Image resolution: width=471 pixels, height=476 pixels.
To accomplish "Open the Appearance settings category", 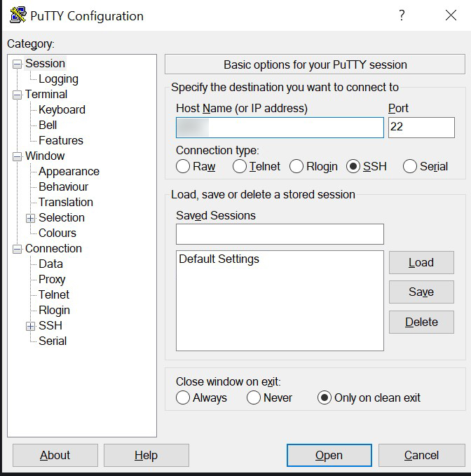I will point(69,172).
